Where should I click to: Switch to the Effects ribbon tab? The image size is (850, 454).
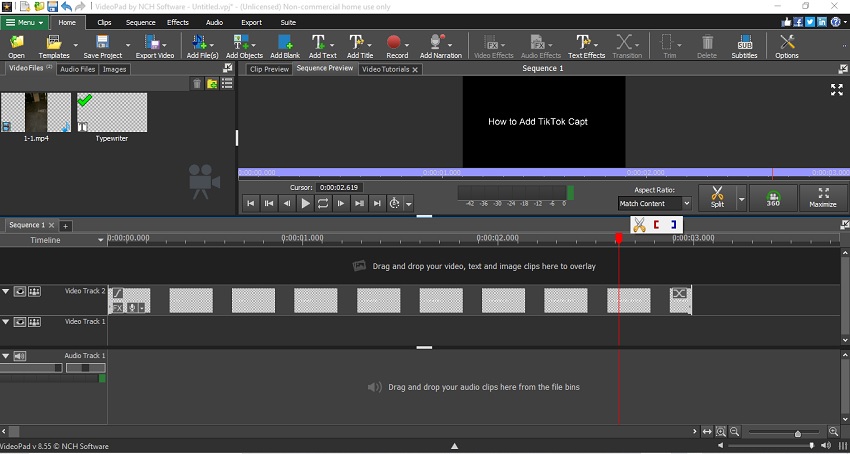tap(178, 22)
